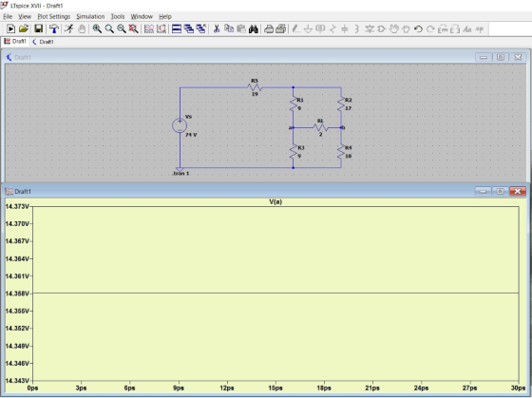
Task: Select the Move open-hand tool
Action: [x=393, y=29]
